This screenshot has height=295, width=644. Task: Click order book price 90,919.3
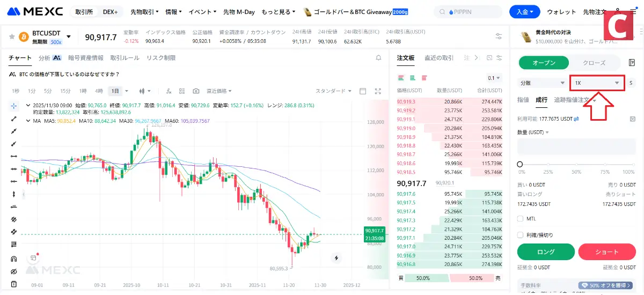pyautogui.click(x=406, y=101)
